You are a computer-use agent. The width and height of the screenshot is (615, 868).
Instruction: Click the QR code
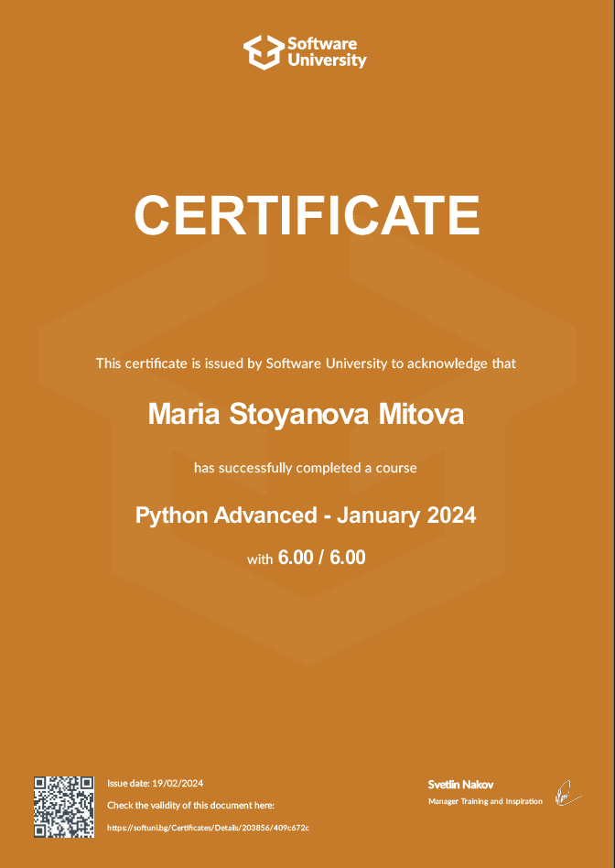point(64,807)
